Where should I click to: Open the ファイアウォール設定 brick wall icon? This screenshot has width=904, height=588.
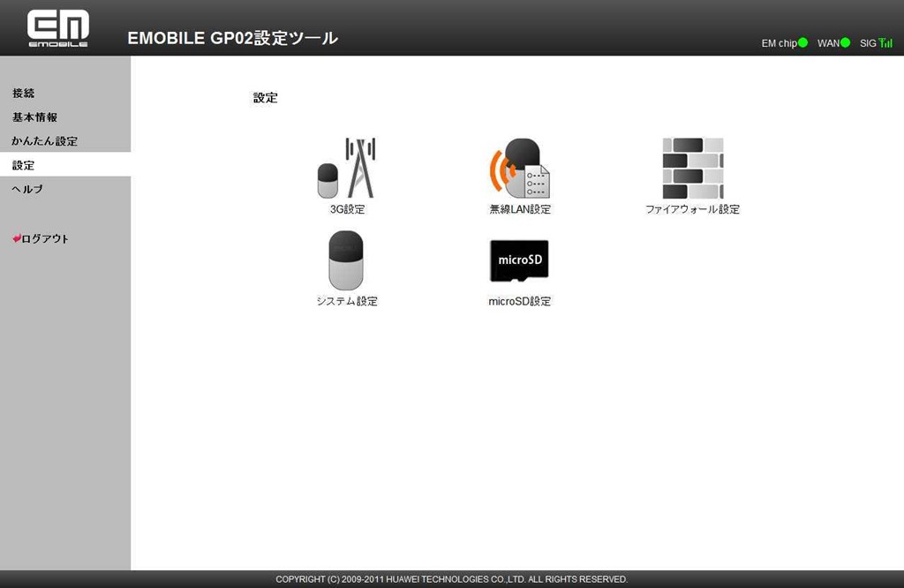tap(692, 168)
